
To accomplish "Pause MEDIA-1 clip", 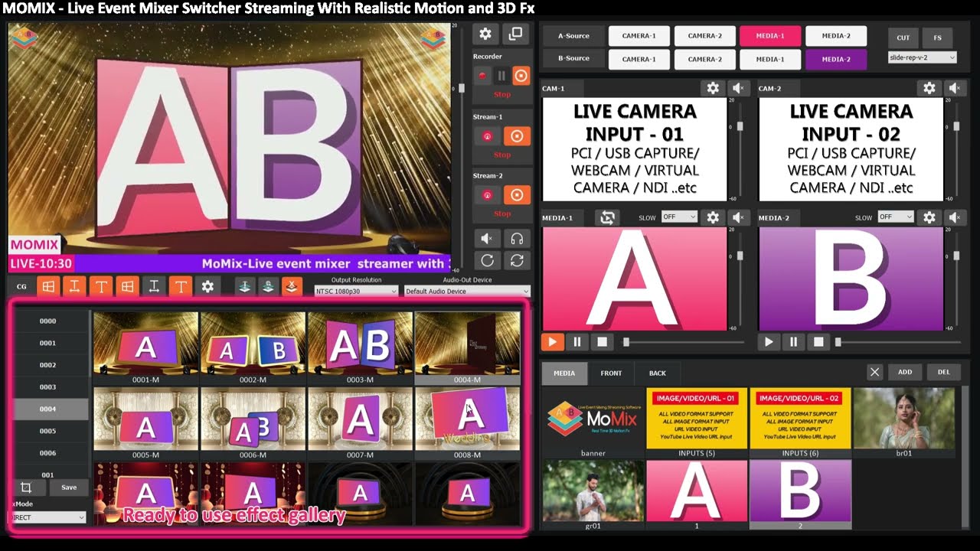I will point(577,342).
